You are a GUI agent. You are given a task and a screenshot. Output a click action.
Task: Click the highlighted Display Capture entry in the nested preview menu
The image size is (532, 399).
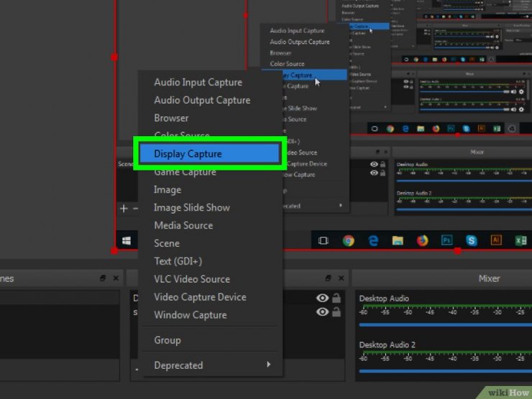coord(314,75)
